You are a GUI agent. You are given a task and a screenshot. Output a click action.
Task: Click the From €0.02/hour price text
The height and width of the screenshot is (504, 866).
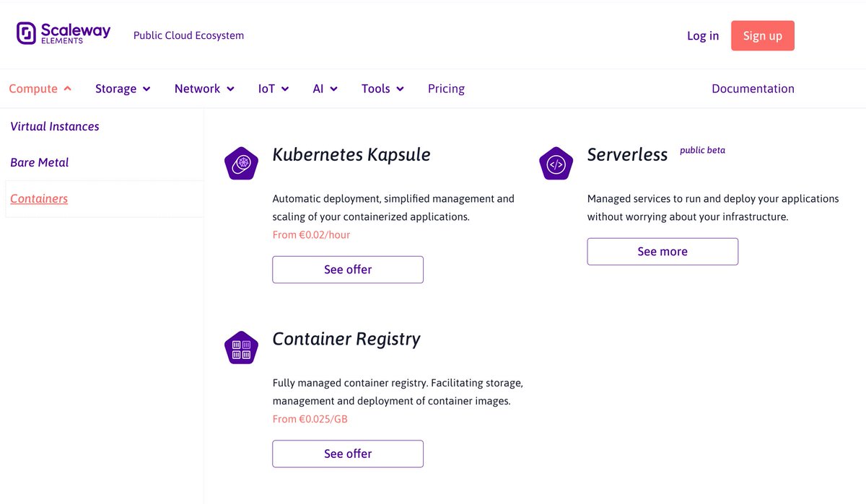point(311,234)
